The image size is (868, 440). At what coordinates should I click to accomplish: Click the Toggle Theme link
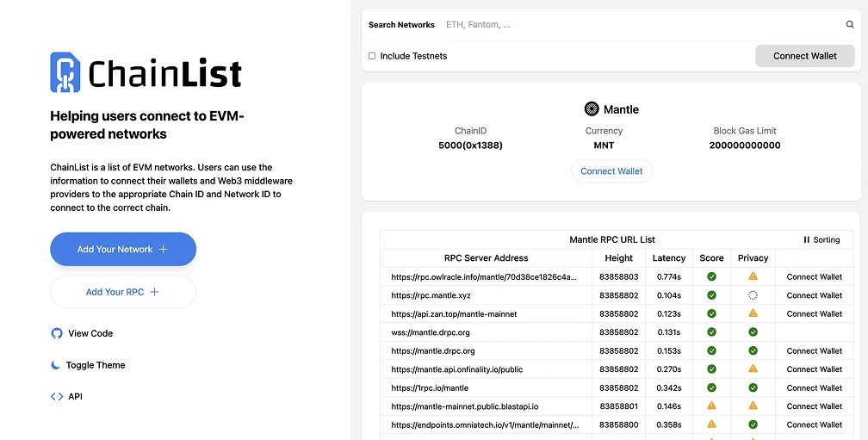(x=88, y=365)
